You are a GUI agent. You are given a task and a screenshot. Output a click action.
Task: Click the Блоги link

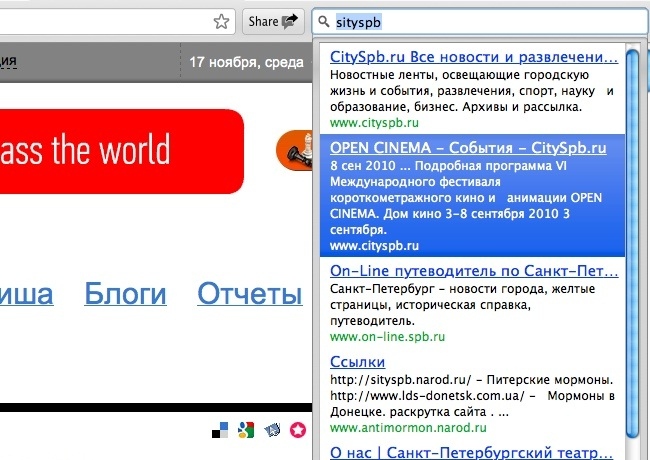[125, 294]
